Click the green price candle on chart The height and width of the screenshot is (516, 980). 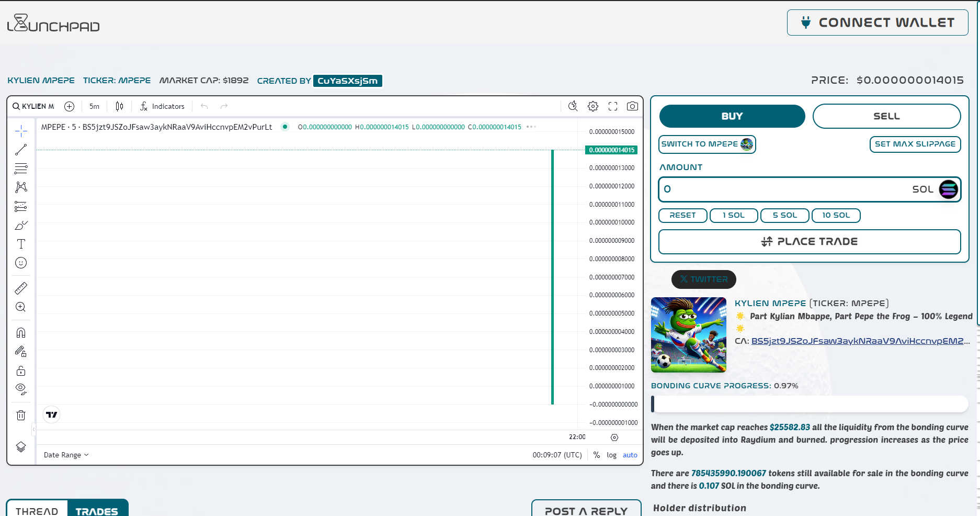[552, 277]
